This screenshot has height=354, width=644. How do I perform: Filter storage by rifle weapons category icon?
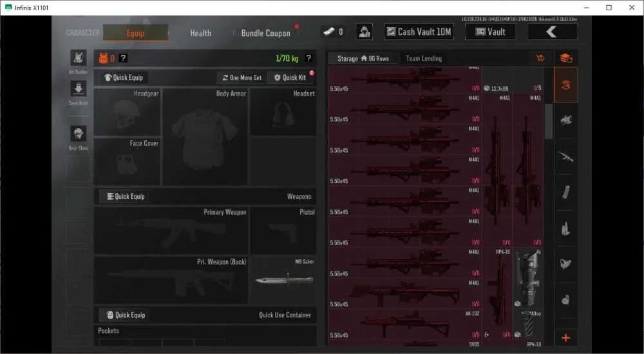tap(566, 156)
